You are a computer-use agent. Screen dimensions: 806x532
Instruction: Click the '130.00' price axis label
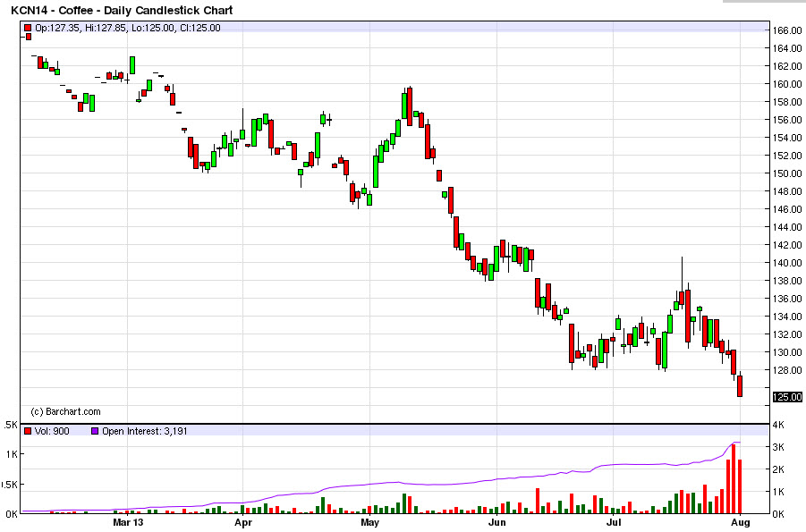click(787, 352)
